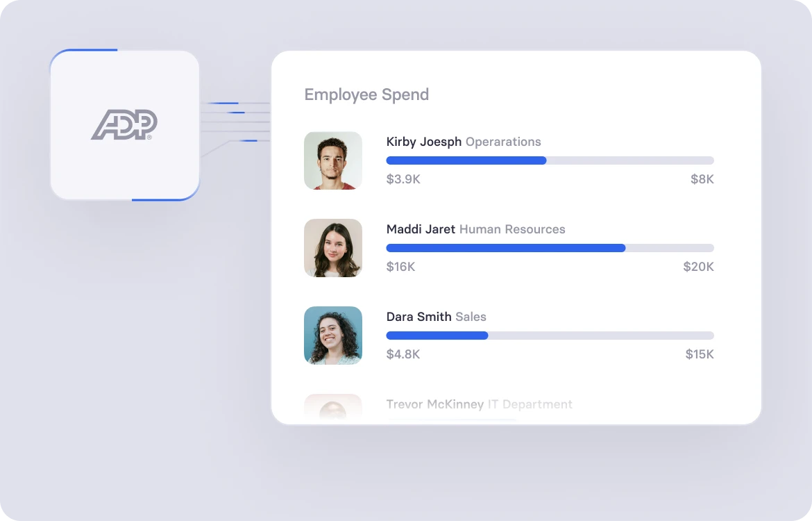The height and width of the screenshot is (521, 812).
Task: Click the $20K spend limit
Action: [699, 267]
